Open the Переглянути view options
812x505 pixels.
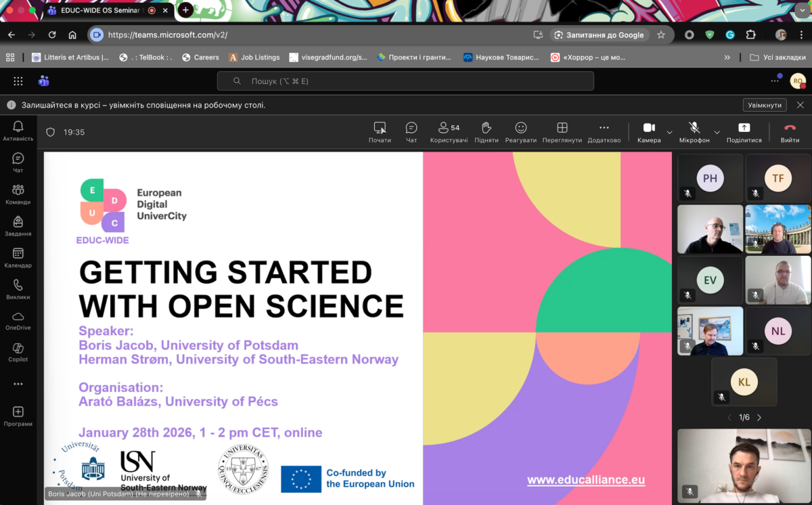pyautogui.click(x=562, y=131)
